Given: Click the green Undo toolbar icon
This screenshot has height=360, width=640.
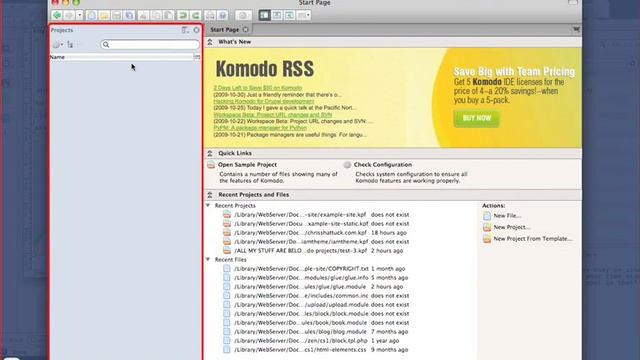Looking at the screenshot, I should click(x=183, y=16).
